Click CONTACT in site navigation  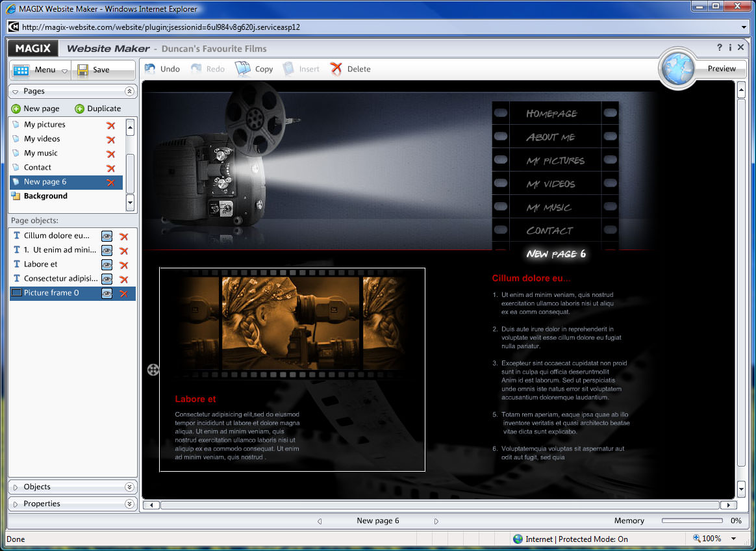point(549,231)
